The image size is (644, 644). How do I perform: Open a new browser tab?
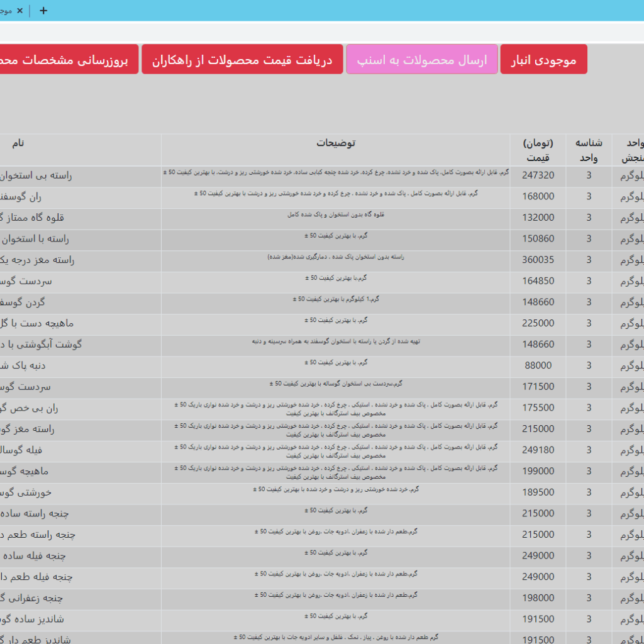click(x=43, y=11)
